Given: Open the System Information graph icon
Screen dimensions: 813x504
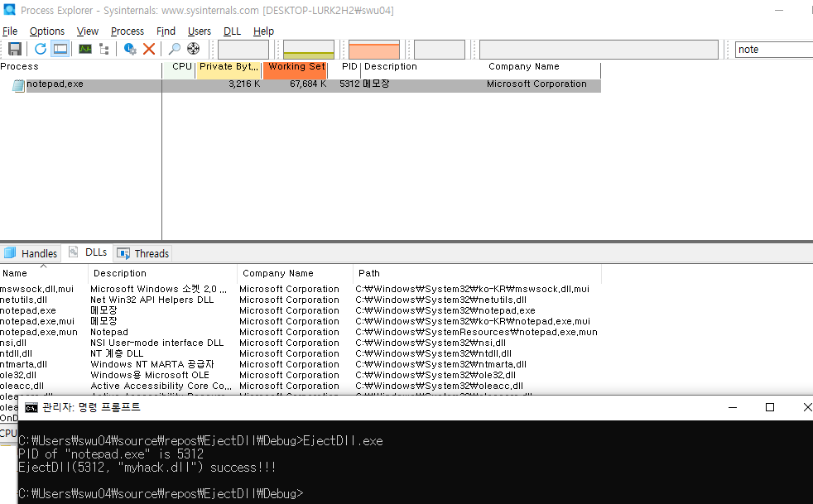Looking at the screenshot, I should tap(85, 50).
